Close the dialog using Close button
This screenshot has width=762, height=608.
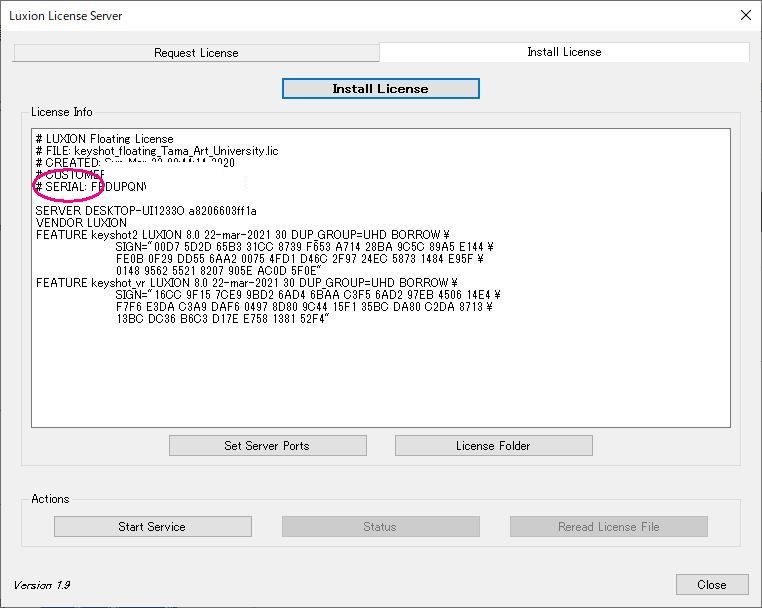click(x=712, y=585)
